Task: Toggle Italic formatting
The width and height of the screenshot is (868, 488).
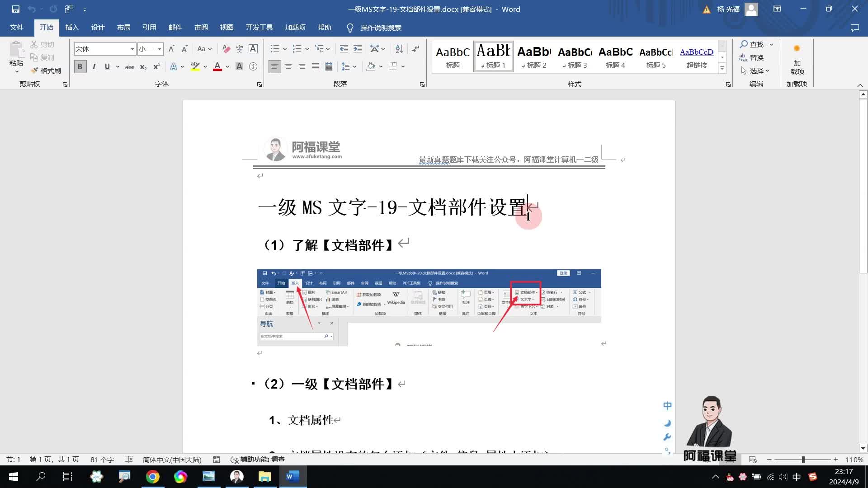Action: click(94, 67)
